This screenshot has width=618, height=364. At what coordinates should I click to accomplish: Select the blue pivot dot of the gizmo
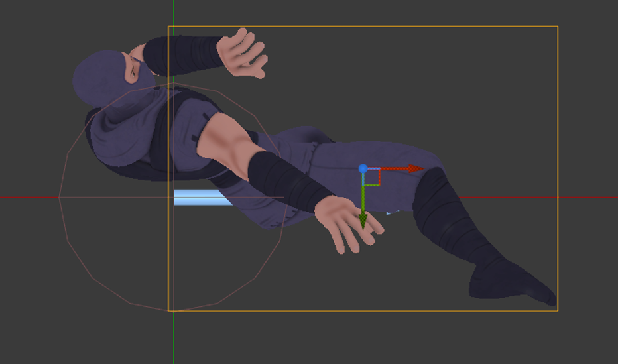(x=363, y=169)
